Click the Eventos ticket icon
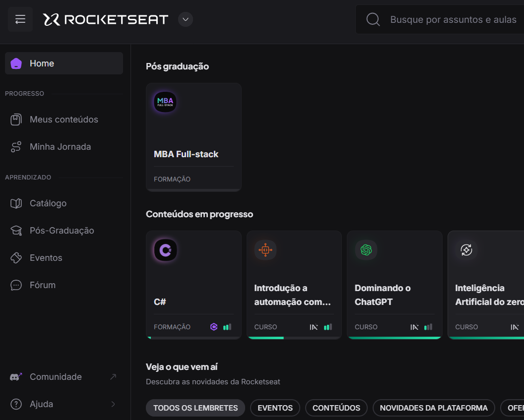 16,258
